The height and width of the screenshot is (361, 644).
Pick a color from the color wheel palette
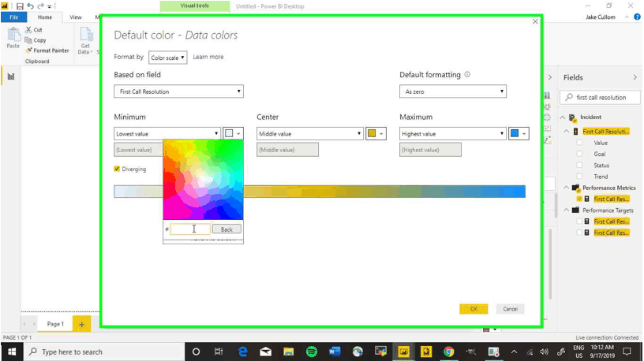[x=203, y=180]
